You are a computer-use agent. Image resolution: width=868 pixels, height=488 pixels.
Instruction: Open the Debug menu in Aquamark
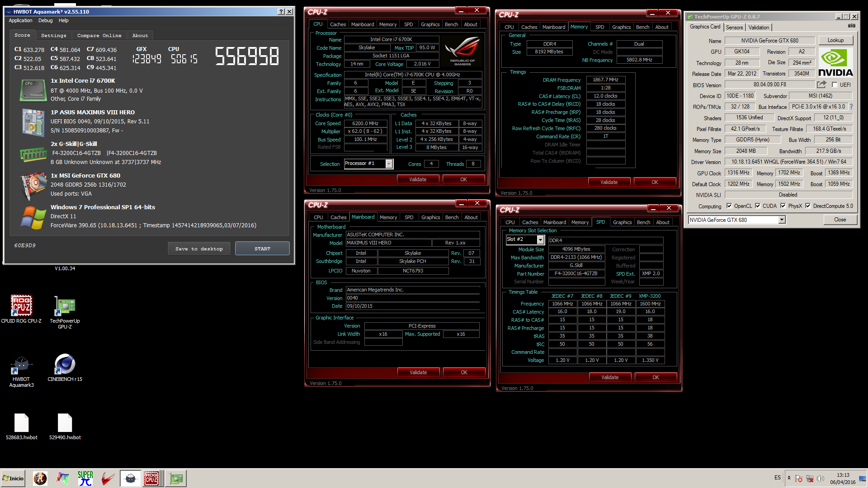pos(45,20)
